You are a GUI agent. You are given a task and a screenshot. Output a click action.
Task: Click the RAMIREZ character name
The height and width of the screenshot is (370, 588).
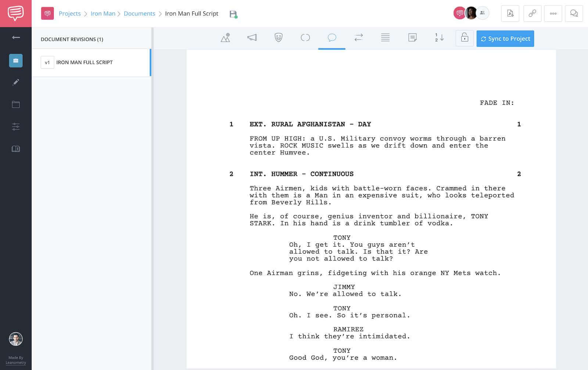coord(348,329)
